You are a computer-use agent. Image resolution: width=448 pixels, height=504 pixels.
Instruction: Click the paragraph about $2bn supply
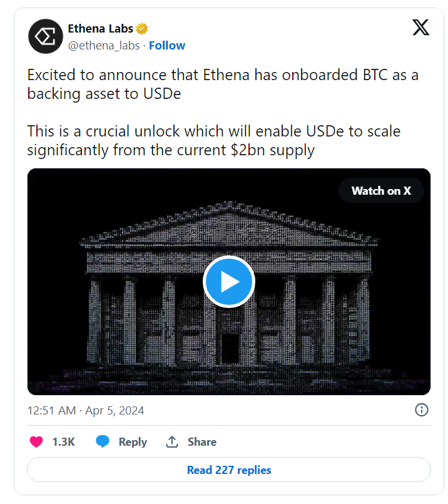pyautogui.click(x=214, y=141)
